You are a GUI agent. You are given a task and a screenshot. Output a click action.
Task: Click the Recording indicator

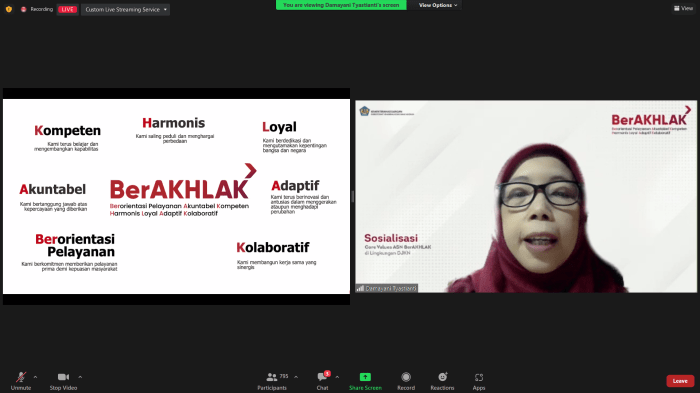pyautogui.click(x=37, y=9)
